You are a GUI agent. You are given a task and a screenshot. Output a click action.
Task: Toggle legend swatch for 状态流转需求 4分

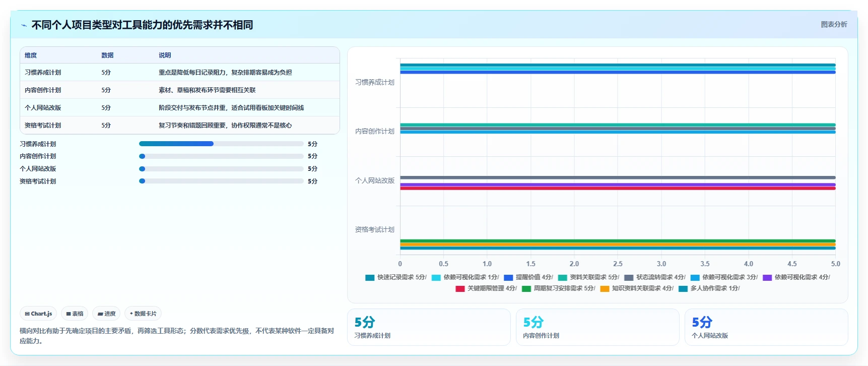pyautogui.click(x=629, y=277)
